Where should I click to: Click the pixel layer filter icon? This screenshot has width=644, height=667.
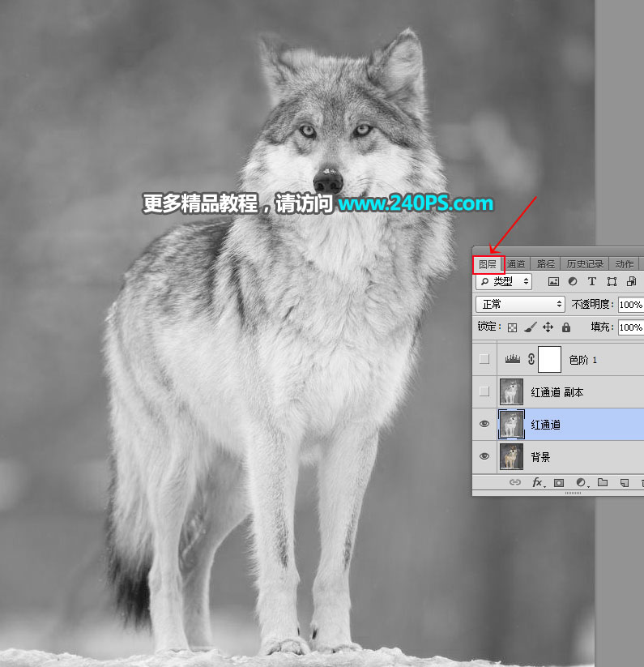tap(554, 281)
